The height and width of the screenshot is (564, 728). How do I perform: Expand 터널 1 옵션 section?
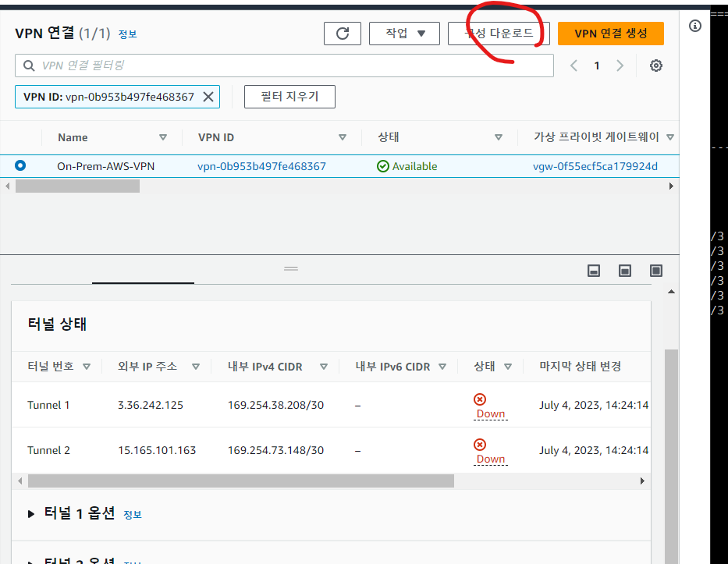(31, 514)
